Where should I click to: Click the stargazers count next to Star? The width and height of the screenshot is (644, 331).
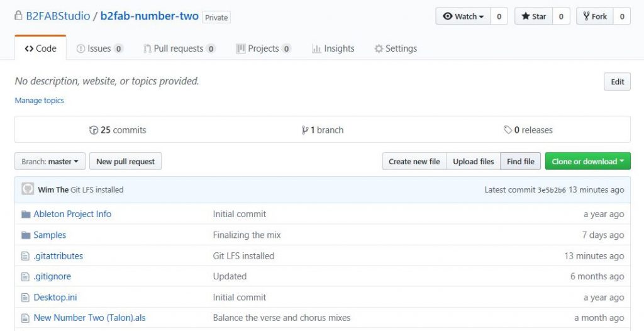(x=561, y=16)
